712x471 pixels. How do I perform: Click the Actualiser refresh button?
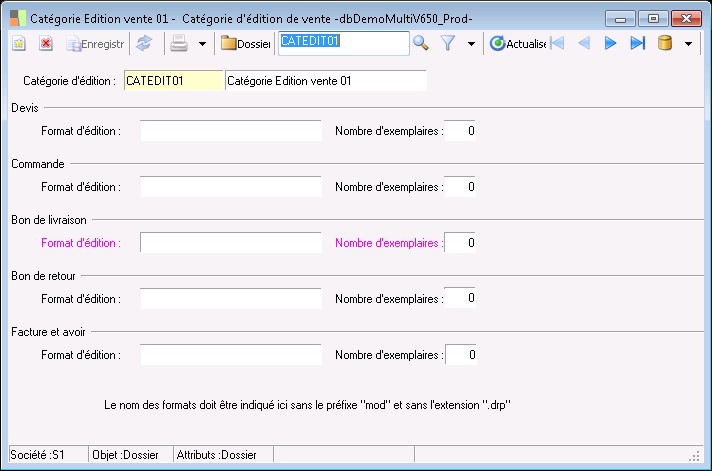(518, 44)
